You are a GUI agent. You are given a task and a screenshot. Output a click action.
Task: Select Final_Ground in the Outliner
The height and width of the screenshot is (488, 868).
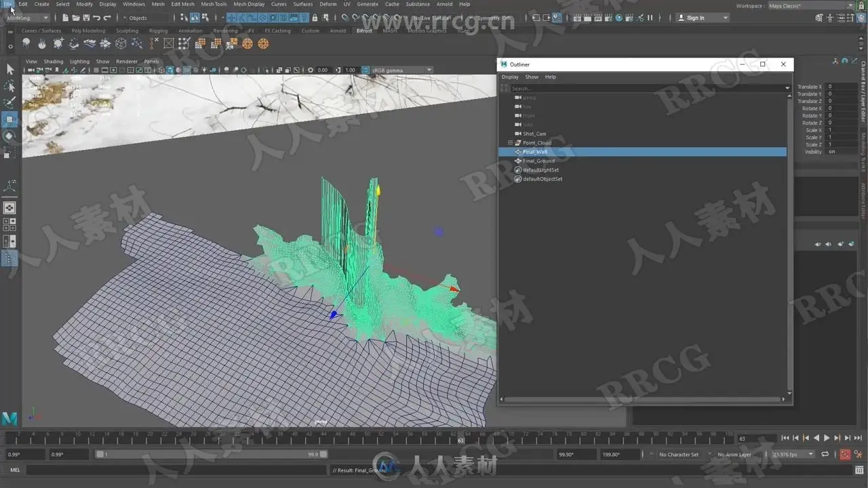[x=538, y=161]
